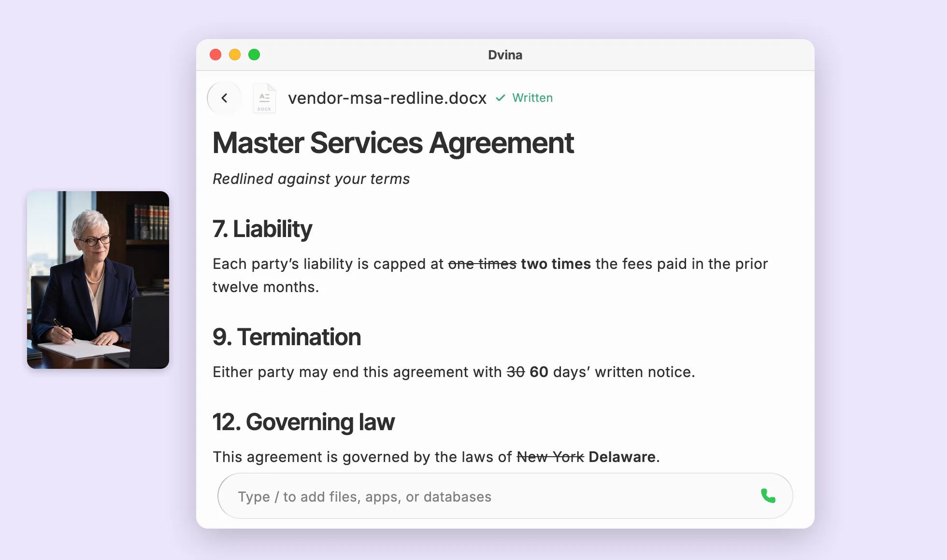
Task: Click the 'Dvina' window title
Action: click(505, 55)
